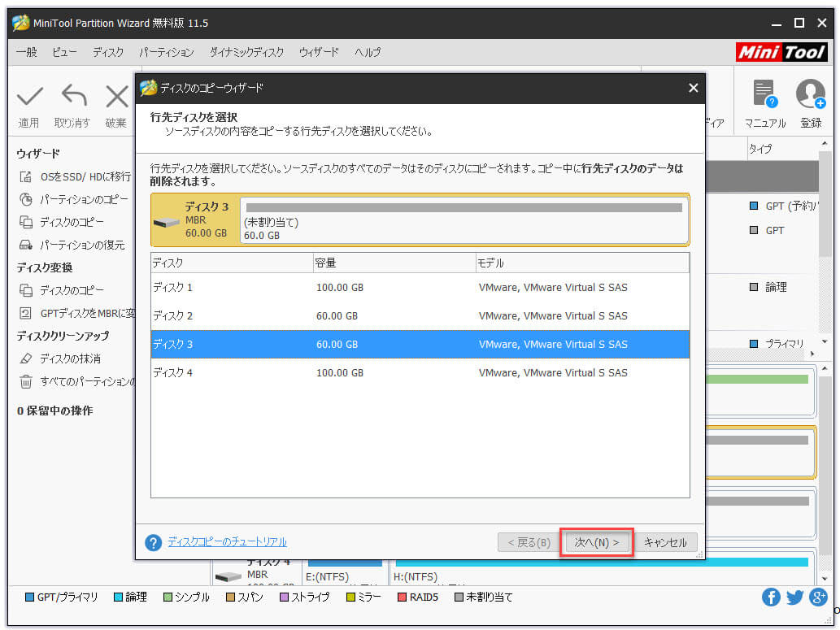Screen dimensions: 840x630
Task: Open the Manual icon in toolbar
Action: (764, 94)
